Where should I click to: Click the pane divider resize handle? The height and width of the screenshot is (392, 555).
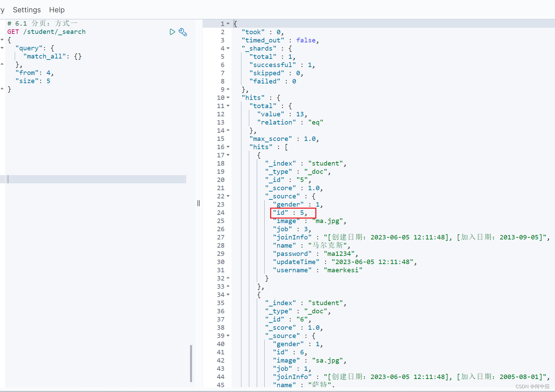point(199,203)
